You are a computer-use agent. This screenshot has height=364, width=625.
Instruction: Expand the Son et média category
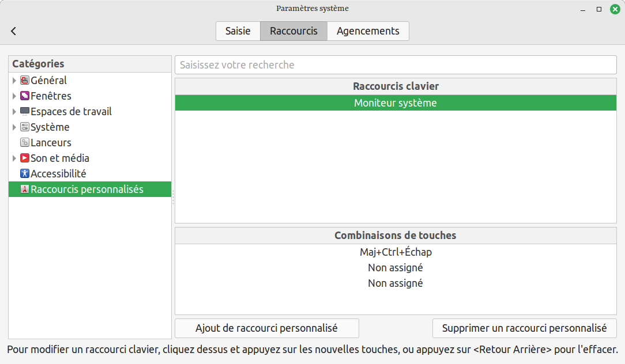pyautogui.click(x=14, y=158)
